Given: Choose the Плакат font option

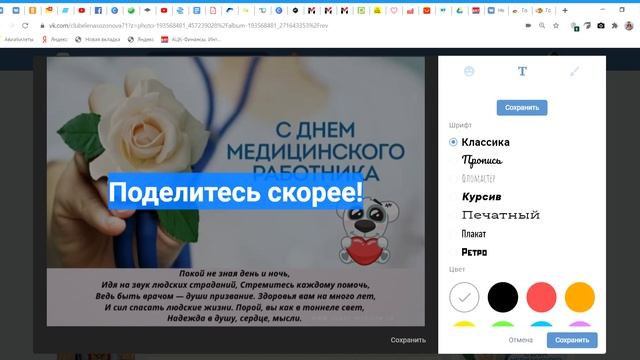Looking at the screenshot, I should [473, 234].
